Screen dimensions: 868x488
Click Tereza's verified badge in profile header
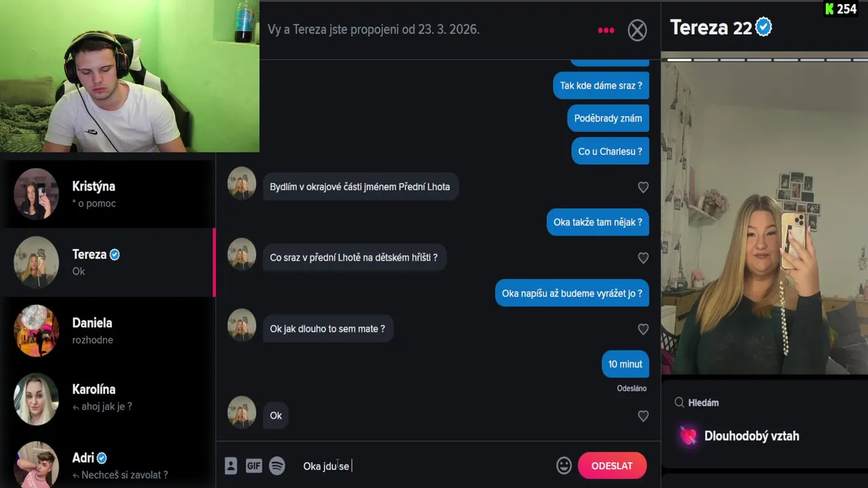click(764, 27)
